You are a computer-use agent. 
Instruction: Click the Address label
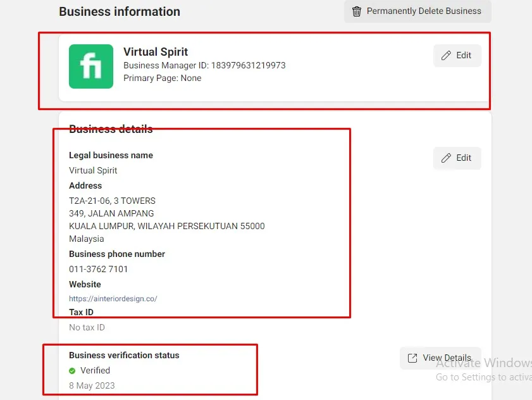click(85, 185)
